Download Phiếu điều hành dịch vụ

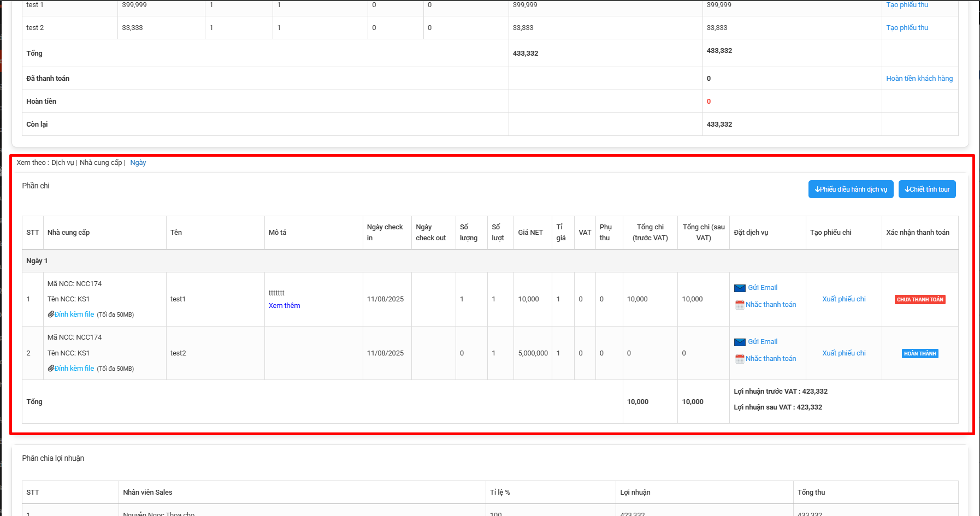[851, 189]
